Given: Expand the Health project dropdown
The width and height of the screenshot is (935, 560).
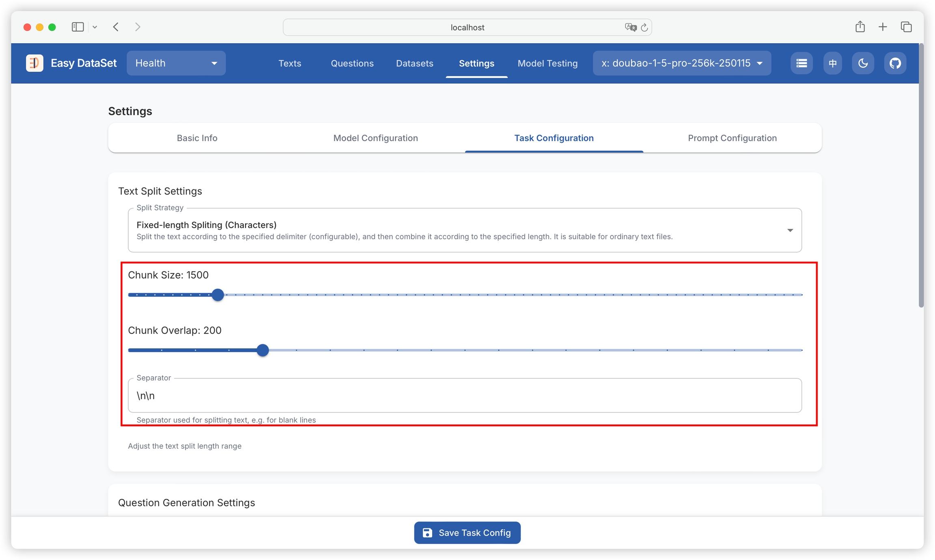Looking at the screenshot, I should [176, 63].
